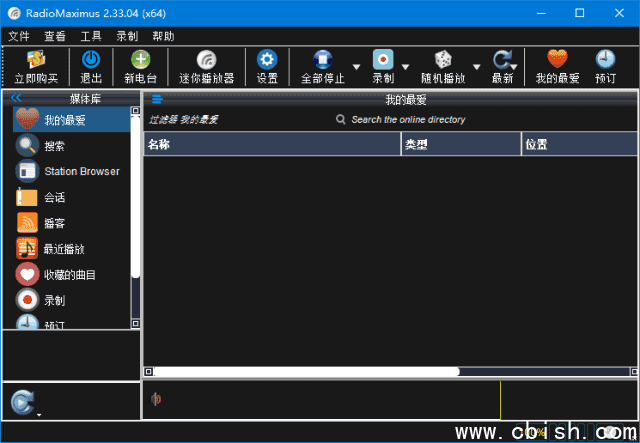This screenshot has width=640, height=443.
Task: Open the dropdown arrow on 最新 icon
Action: (x=513, y=67)
